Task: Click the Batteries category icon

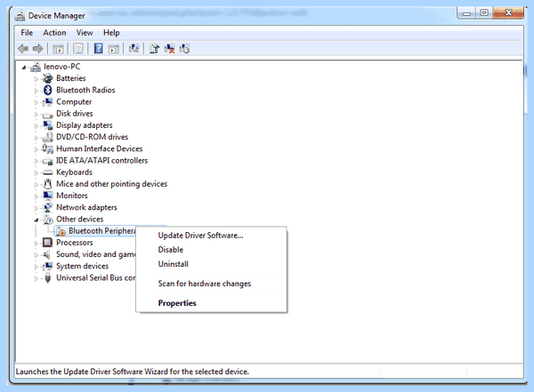Action: (48, 78)
